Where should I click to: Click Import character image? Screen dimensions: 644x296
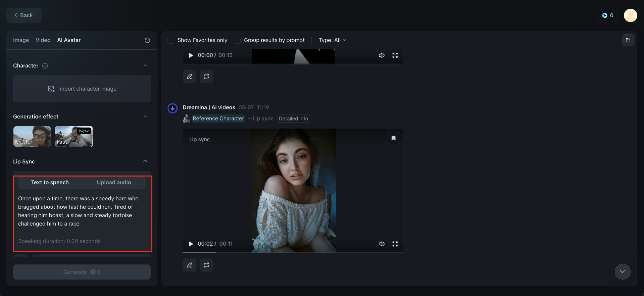click(82, 89)
